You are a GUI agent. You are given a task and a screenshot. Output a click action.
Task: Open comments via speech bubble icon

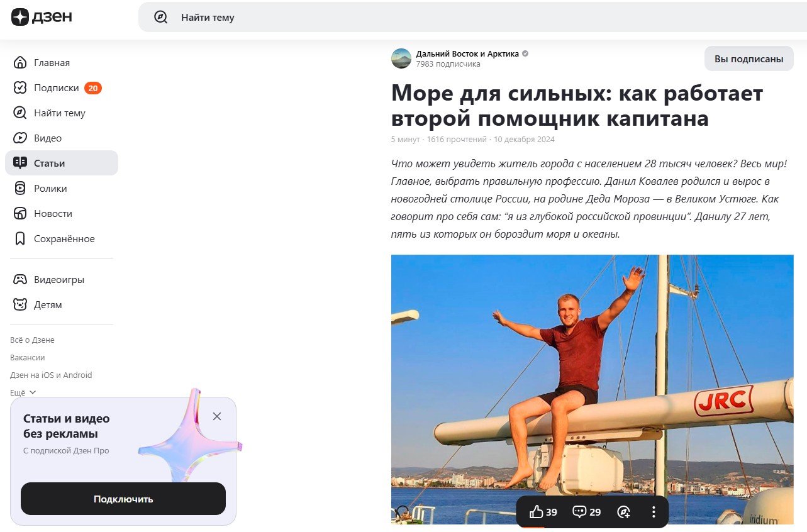pos(586,512)
